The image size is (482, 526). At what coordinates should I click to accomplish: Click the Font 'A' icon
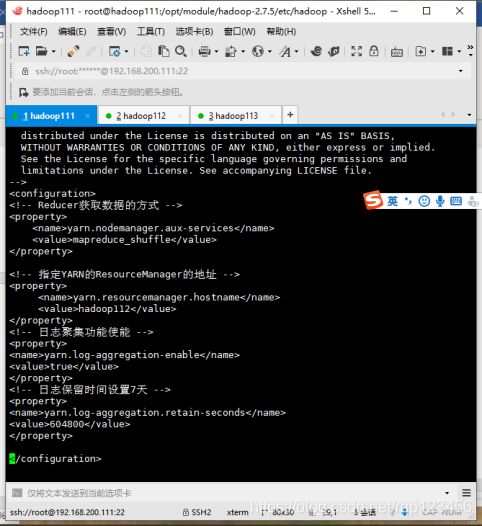coord(285,51)
